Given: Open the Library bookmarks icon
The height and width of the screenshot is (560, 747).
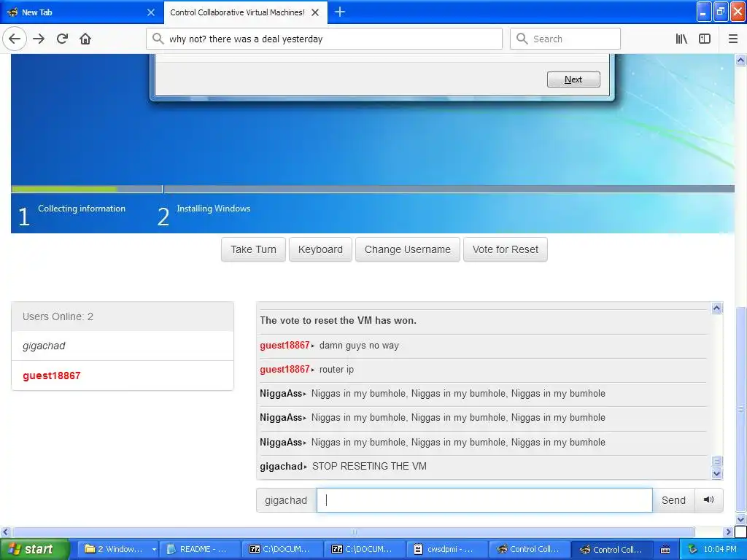Looking at the screenshot, I should pos(681,39).
